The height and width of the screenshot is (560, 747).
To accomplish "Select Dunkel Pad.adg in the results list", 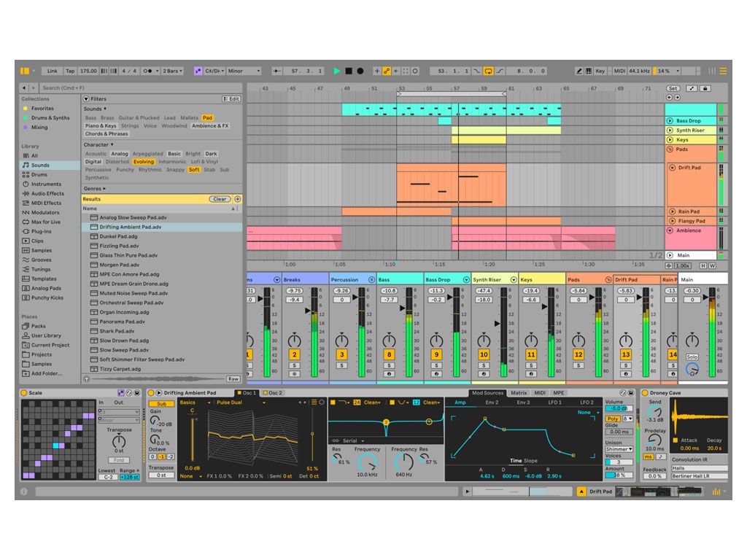I will click(x=118, y=236).
